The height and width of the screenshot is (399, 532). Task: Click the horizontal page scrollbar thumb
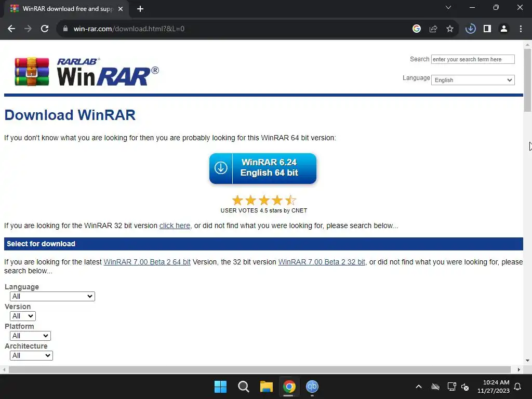(x=260, y=369)
